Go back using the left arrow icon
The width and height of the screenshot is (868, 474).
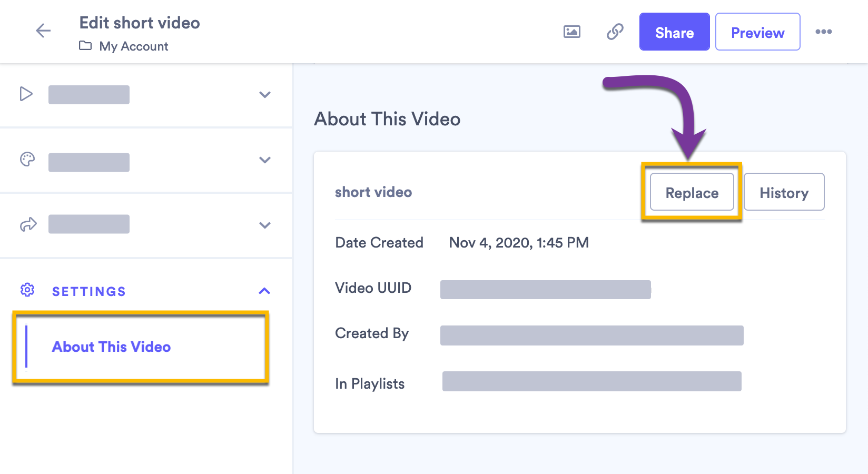click(x=43, y=31)
